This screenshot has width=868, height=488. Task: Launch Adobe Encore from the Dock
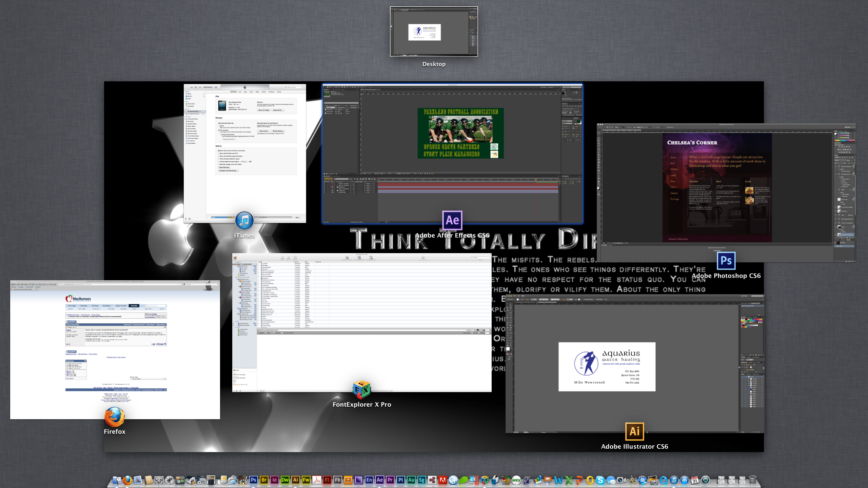click(369, 480)
